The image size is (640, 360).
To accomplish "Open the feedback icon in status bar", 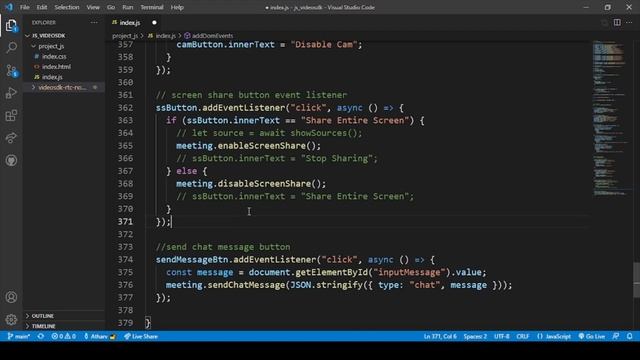I will (x=616, y=336).
